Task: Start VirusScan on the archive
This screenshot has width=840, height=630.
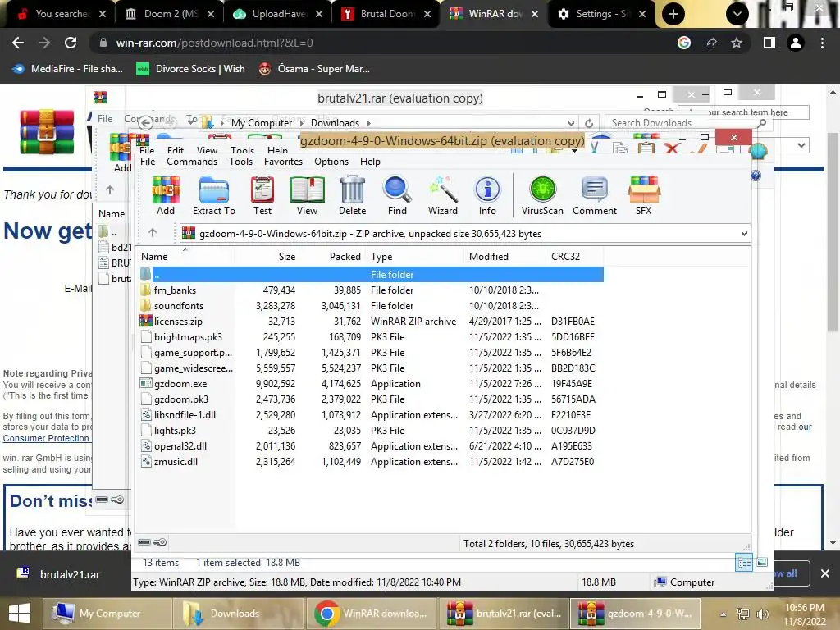Action: [x=542, y=195]
